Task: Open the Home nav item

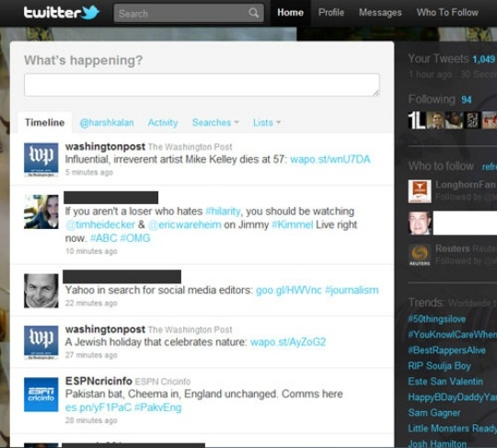Action: (x=290, y=13)
